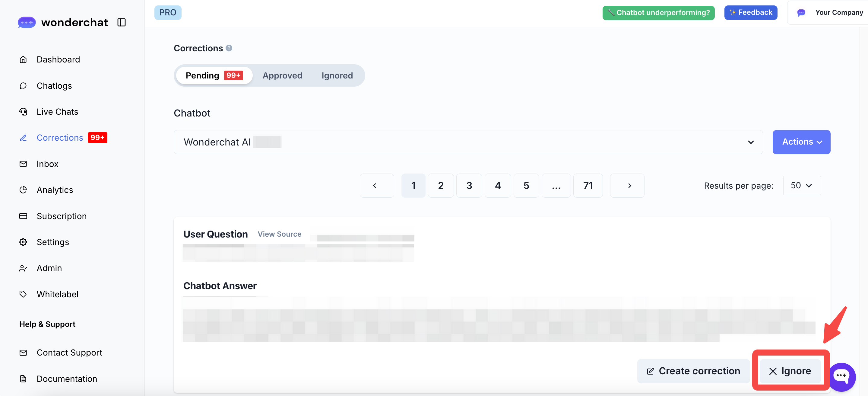
Task: Click the View Source link
Action: point(279,234)
